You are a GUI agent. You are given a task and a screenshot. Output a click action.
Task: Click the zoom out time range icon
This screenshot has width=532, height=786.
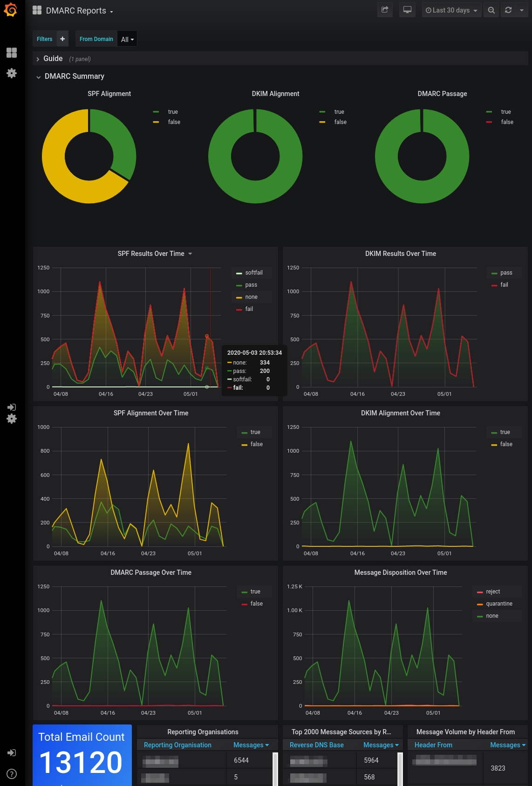[491, 10]
